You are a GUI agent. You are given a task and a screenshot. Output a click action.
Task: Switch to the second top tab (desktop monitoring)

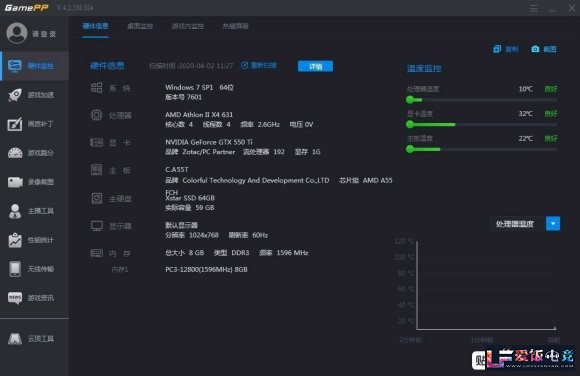(x=140, y=26)
